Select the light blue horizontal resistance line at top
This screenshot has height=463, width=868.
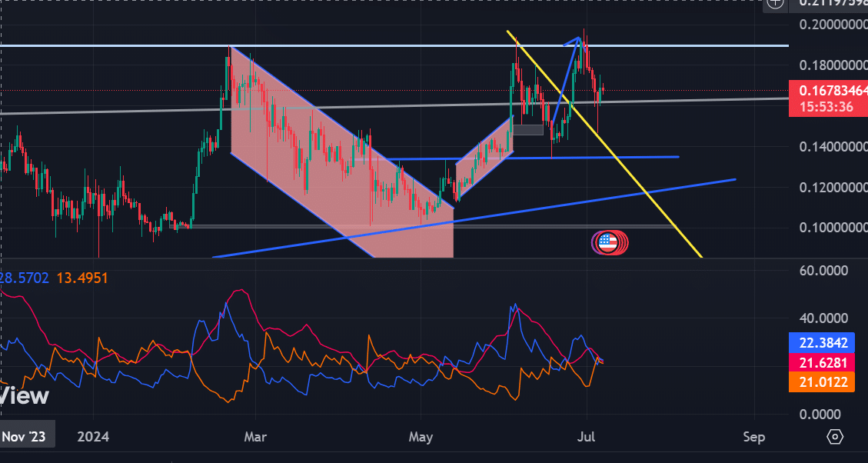click(384, 46)
